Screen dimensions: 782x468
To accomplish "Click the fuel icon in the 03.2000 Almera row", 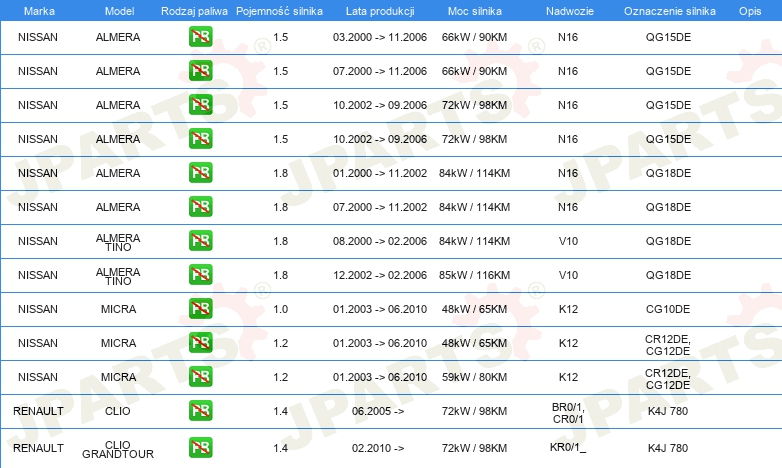I will [200, 37].
